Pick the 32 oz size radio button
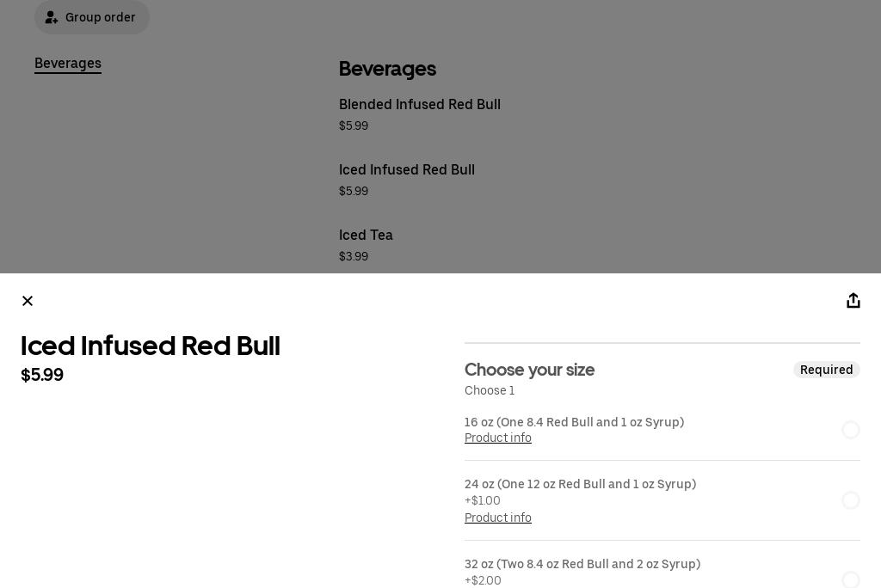Screen dimensions: 881x588 coord(850,579)
